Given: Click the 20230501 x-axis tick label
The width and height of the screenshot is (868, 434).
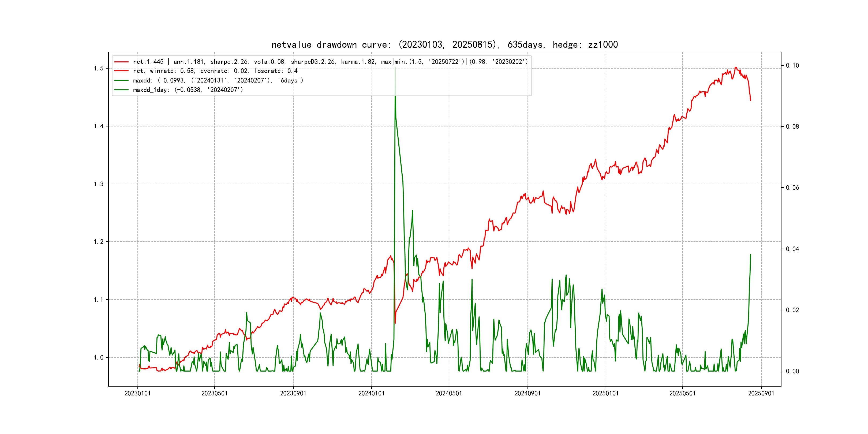Looking at the screenshot, I should pos(214,393).
